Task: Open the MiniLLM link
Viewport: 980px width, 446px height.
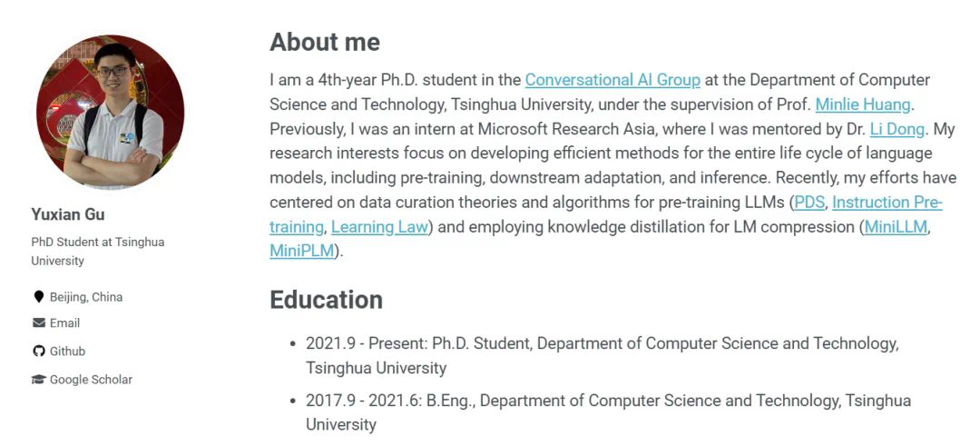Action: 896,226
